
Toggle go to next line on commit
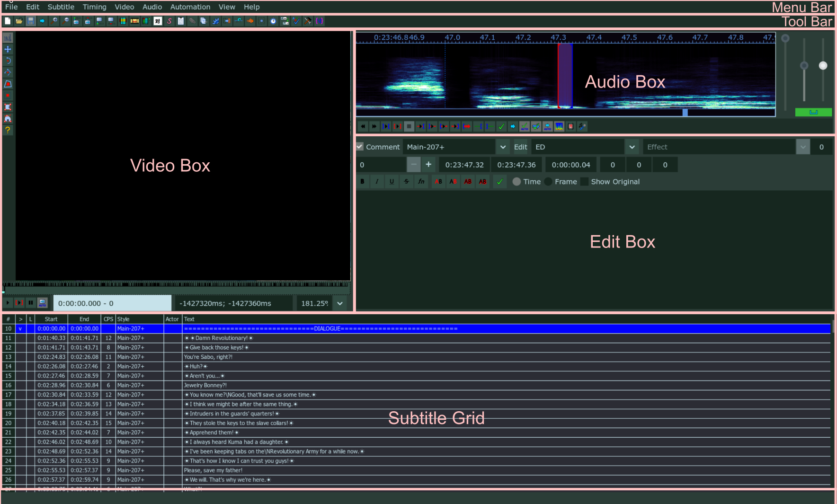(x=536, y=126)
